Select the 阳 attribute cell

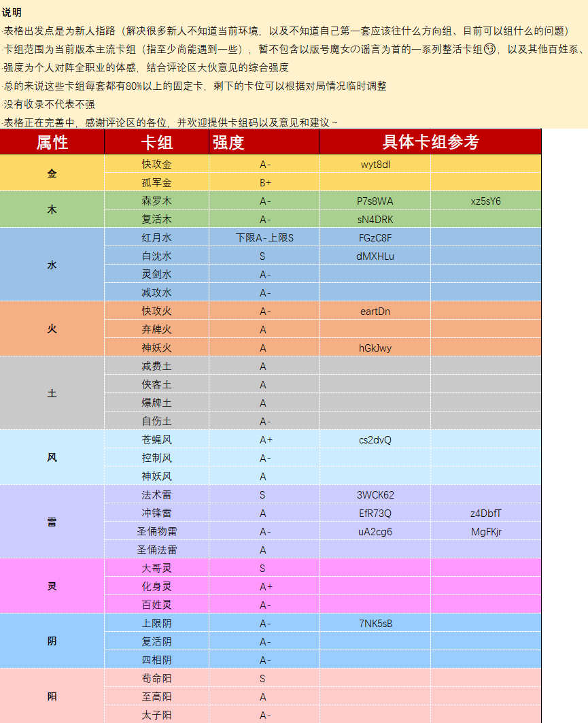point(52,696)
